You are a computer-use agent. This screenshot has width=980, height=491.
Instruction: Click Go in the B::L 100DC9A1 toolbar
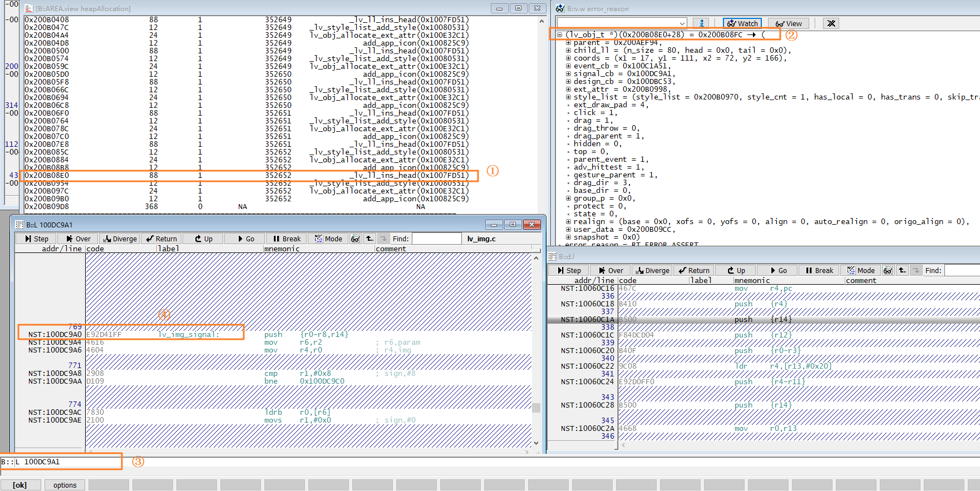click(245, 239)
